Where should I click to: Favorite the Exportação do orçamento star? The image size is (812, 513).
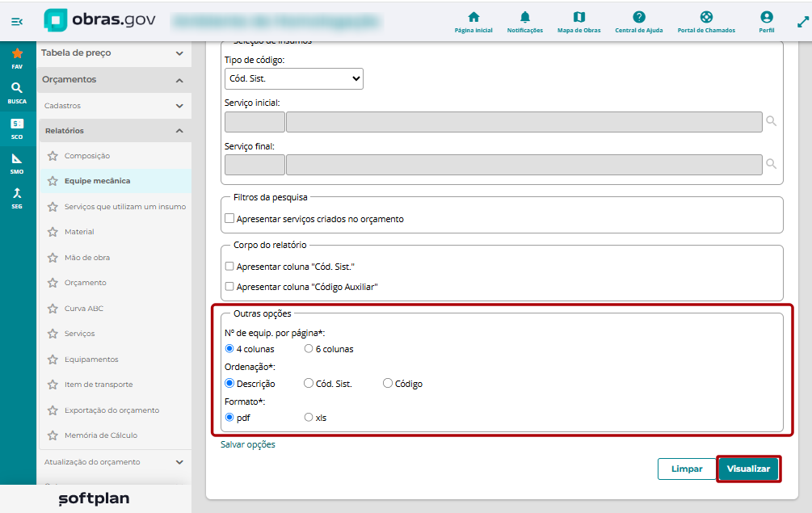53,410
